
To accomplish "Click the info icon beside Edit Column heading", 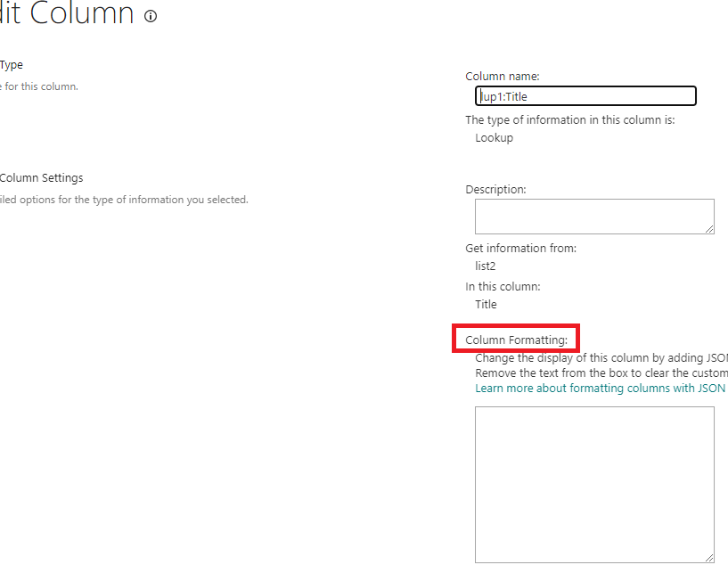I will click(x=151, y=16).
